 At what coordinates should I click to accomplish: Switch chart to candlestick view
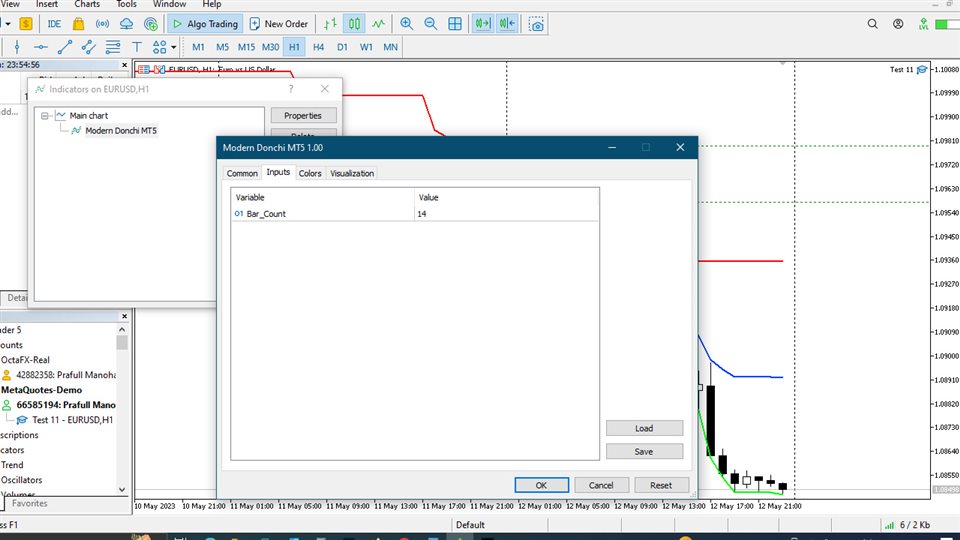coord(354,23)
